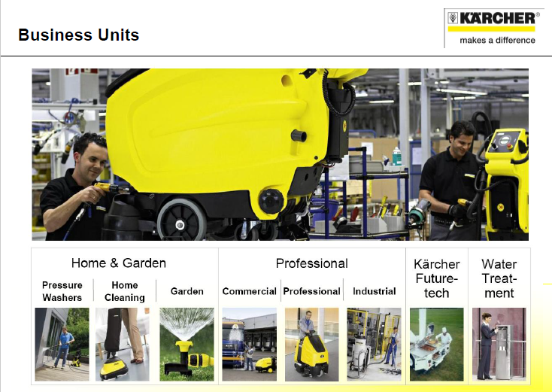Click the Garden sprinkler thumbnail
The height and width of the screenshot is (392, 552).
click(187, 344)
